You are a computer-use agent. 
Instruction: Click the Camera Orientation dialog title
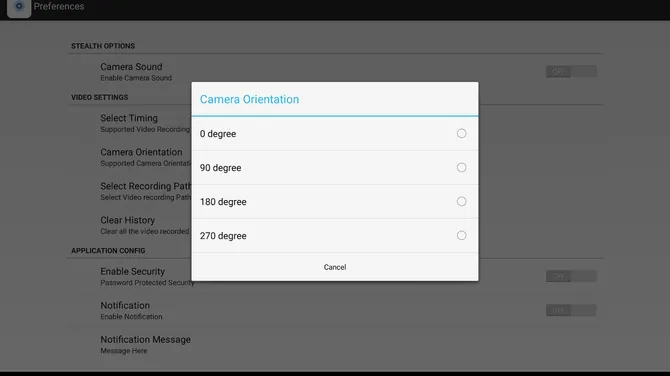[x=250, y=99]
